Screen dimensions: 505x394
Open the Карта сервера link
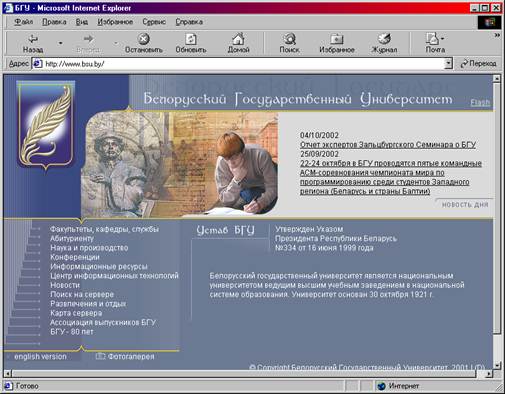pyautogui.click(x=76, y=313)
